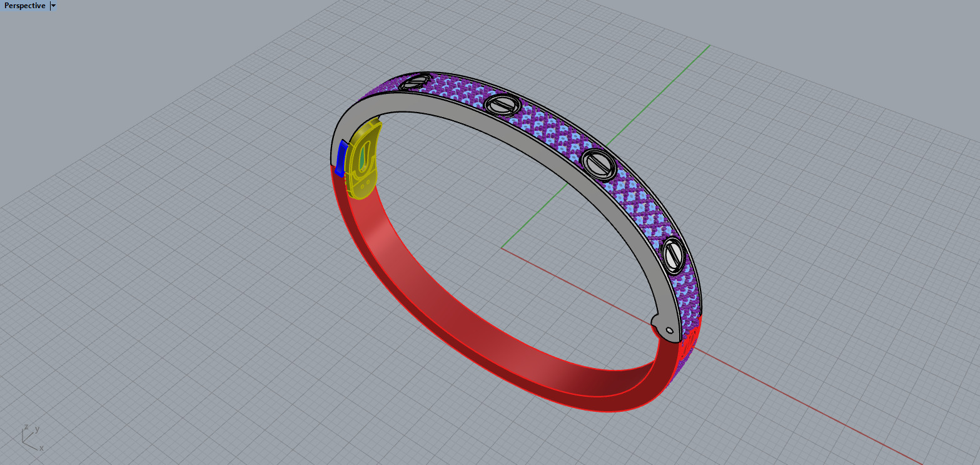Open the Perspective viewport menu dropdown arrow

point(53,6)
